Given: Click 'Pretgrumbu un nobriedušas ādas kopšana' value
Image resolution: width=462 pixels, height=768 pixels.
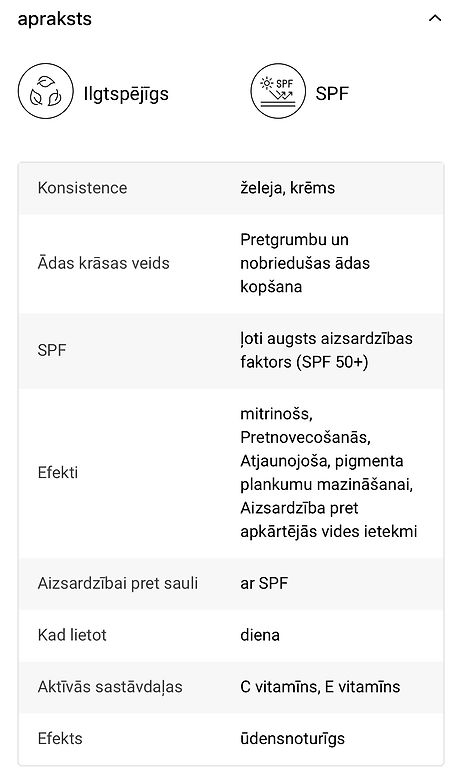Looking at the screenshot, I should point(305,263).
